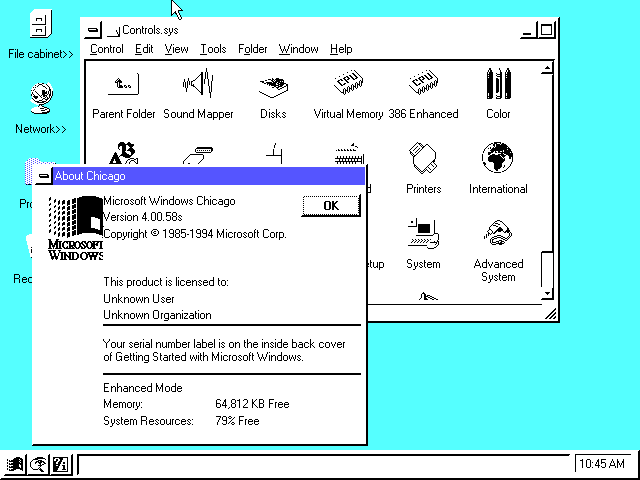Click the Controls.sys title text
The image size is (640, 480).
tap(150, 30)
